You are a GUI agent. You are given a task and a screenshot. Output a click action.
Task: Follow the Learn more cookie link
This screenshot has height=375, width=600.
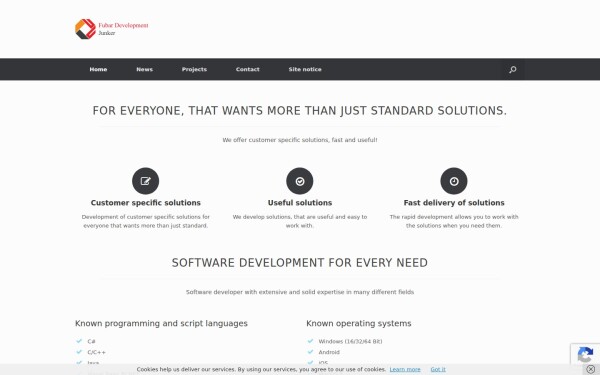(x=405, y=369)
